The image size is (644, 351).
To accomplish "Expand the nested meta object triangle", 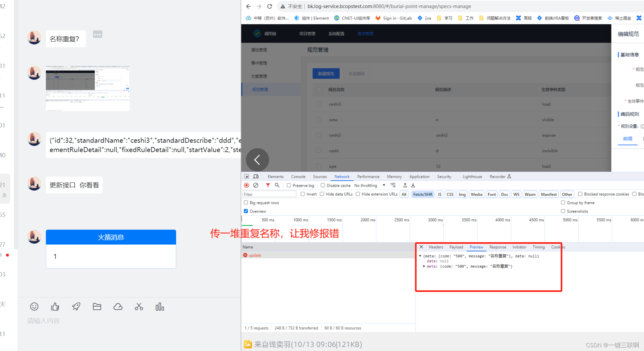I will 424,266.
